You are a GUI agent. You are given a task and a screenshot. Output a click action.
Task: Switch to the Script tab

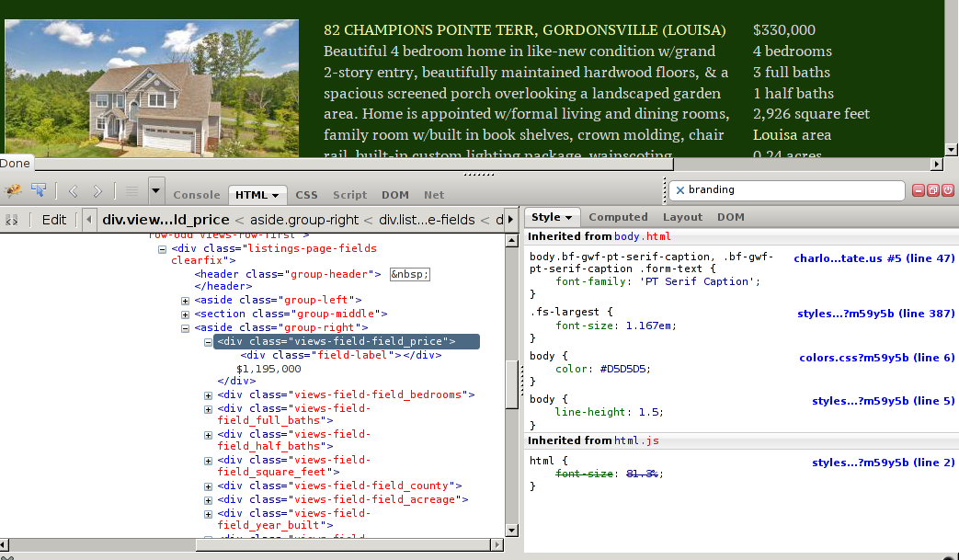pyautogui.click(x=349, y=195)
